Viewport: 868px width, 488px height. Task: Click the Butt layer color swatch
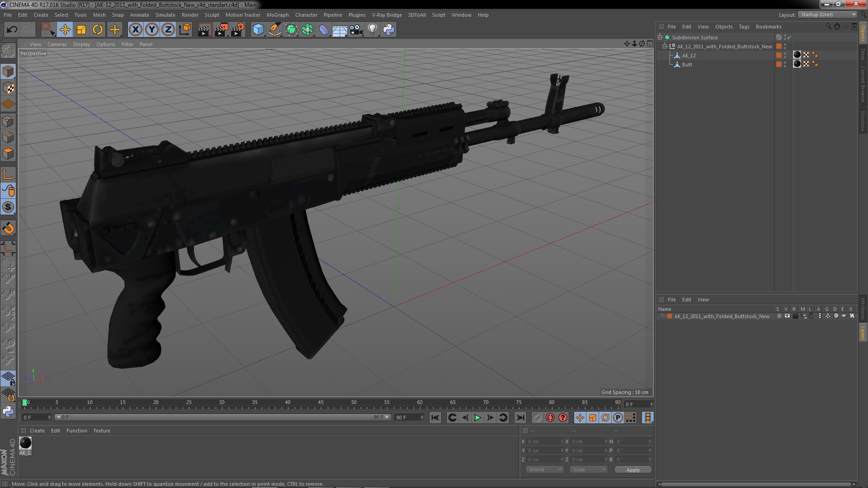[779, 64]
